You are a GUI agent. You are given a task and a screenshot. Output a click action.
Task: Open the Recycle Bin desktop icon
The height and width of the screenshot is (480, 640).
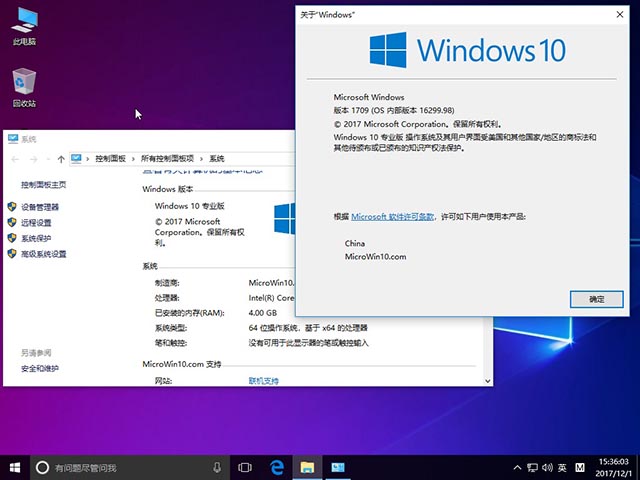point(24,88)
